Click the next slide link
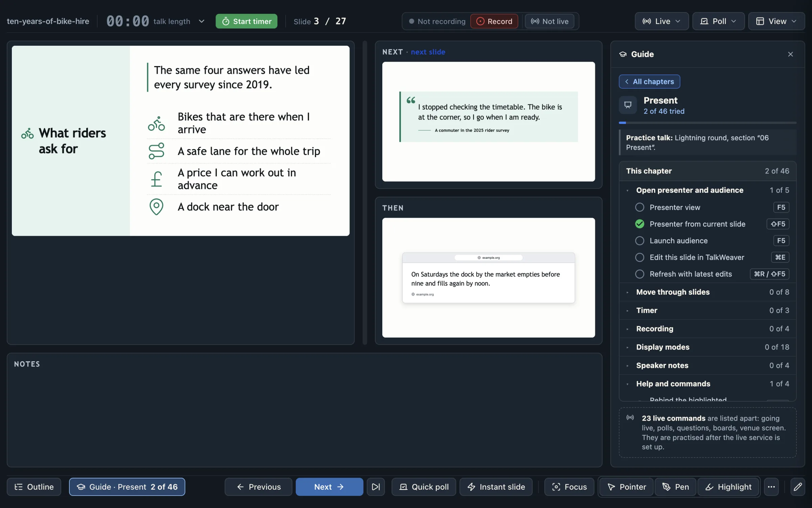 coord(428,52)
